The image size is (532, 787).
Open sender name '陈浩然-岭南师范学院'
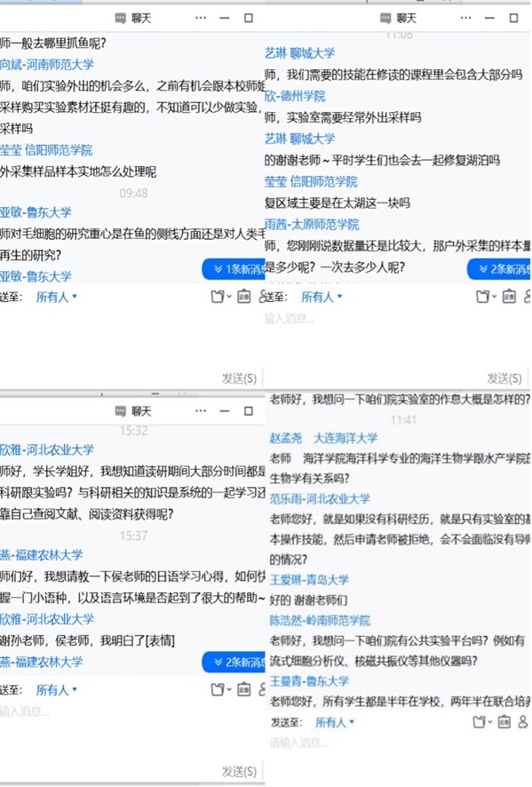coord(320,620)
